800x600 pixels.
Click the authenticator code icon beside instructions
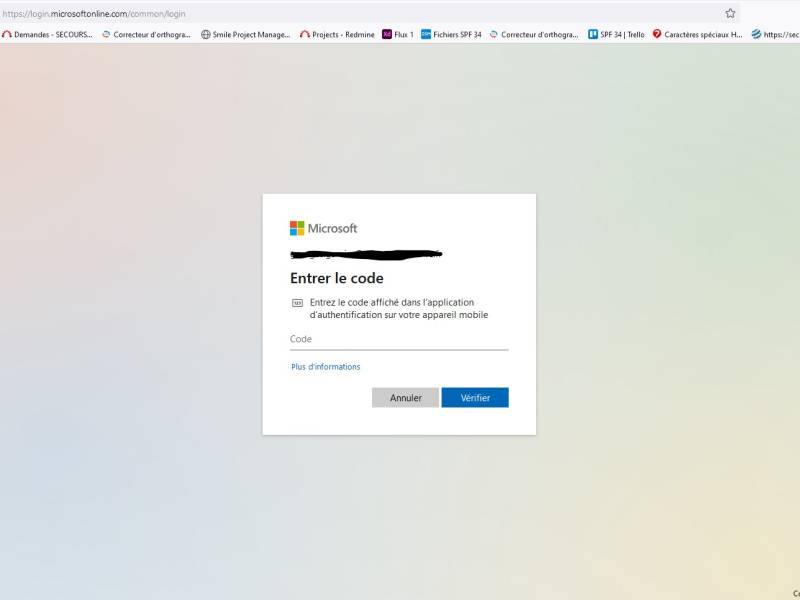click(297, 303)
